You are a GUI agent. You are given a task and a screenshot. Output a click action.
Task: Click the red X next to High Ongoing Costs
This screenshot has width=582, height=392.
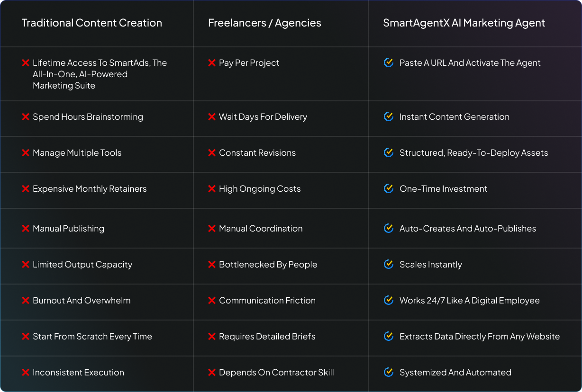pos(212,188)
